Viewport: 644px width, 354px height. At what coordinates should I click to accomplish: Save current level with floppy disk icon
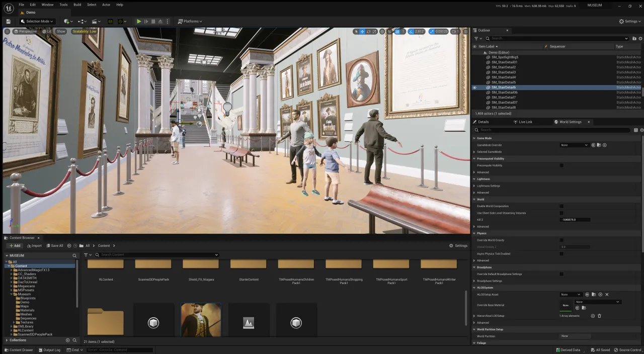(x=9, y=21)
